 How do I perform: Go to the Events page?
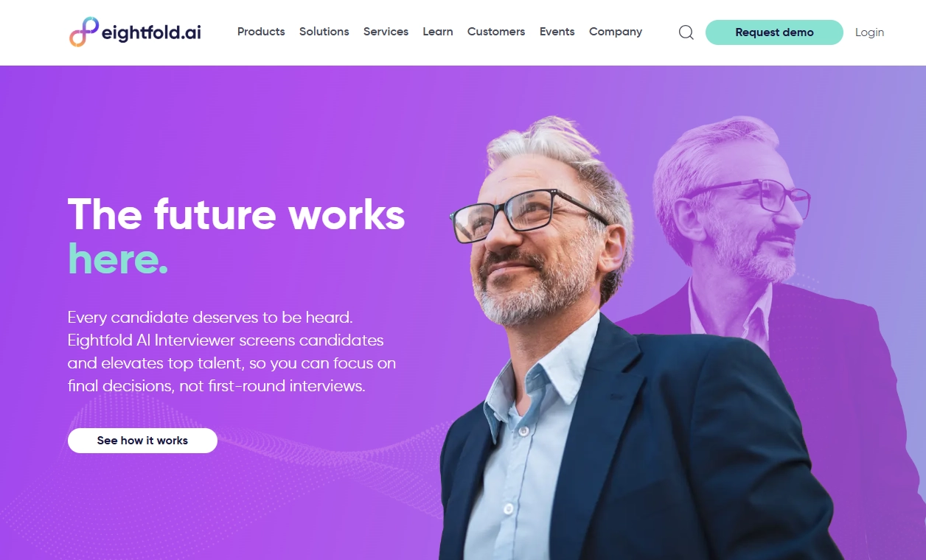coord(557,32)
